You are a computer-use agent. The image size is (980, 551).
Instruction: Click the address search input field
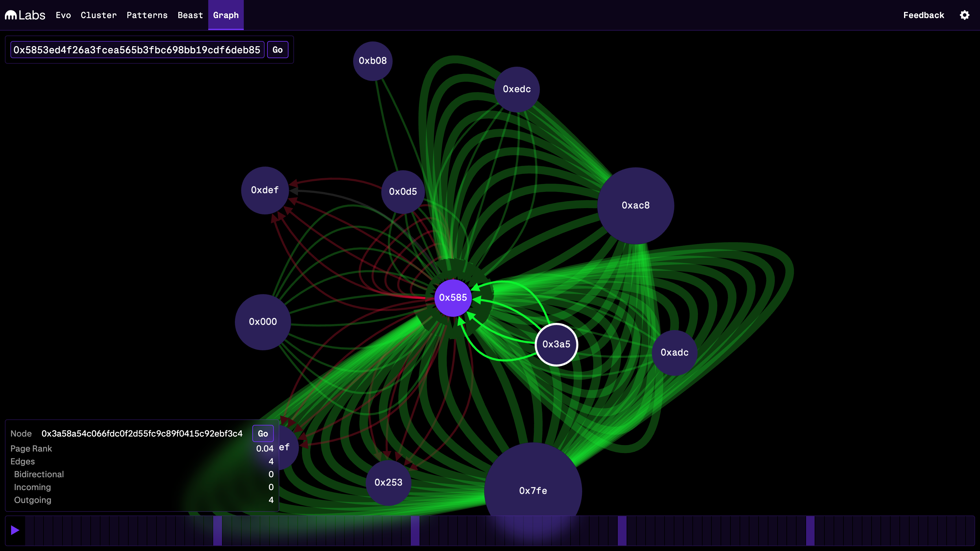(137, 50)
